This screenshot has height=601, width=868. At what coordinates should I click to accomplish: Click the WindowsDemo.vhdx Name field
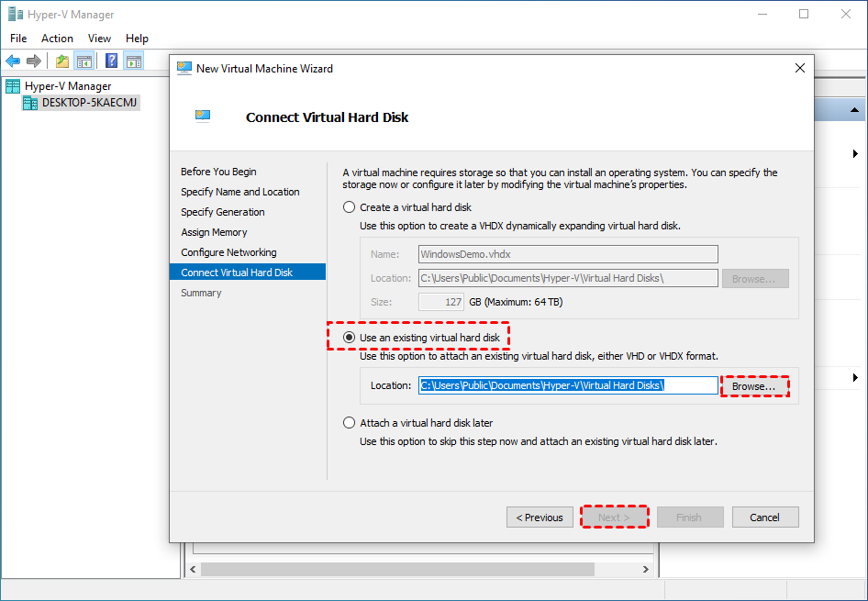(568, 254)
